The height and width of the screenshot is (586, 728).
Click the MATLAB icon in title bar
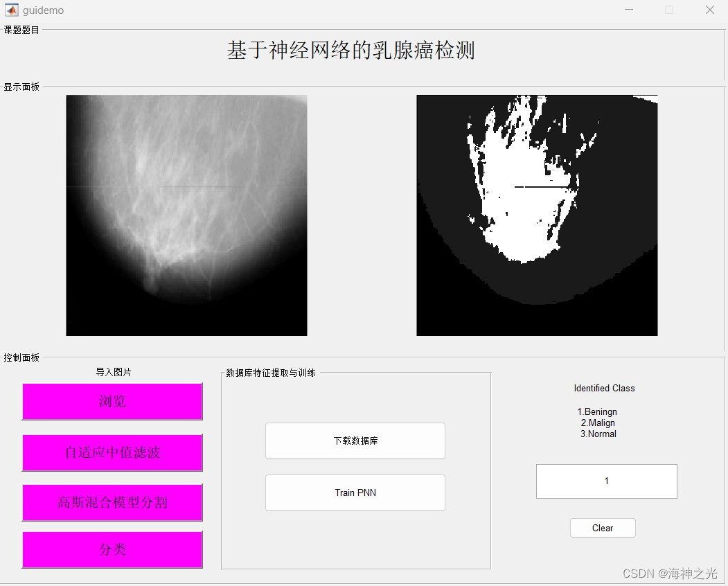(11, 10)
